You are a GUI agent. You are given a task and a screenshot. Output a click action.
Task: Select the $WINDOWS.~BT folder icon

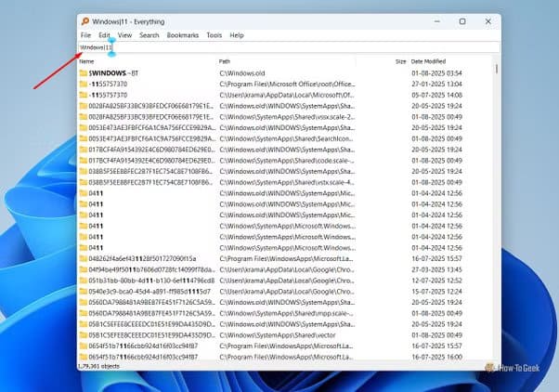coord(84,73)
